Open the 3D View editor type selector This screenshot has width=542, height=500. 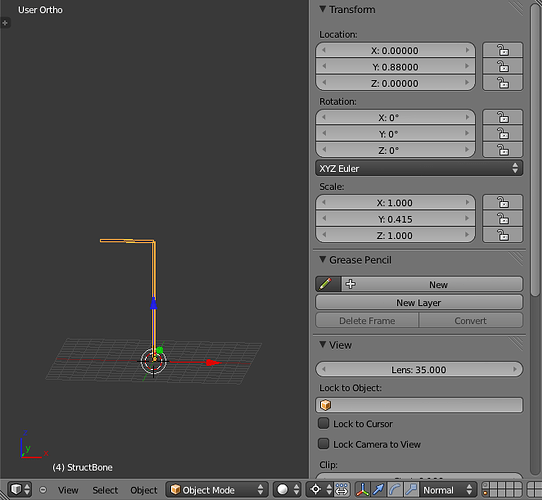pyautogui.click(x=19, y=490)
